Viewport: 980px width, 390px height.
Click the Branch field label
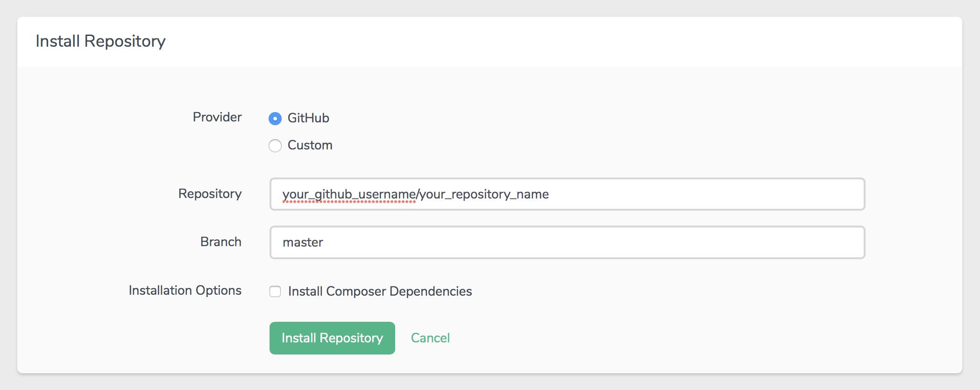(220, 241)
